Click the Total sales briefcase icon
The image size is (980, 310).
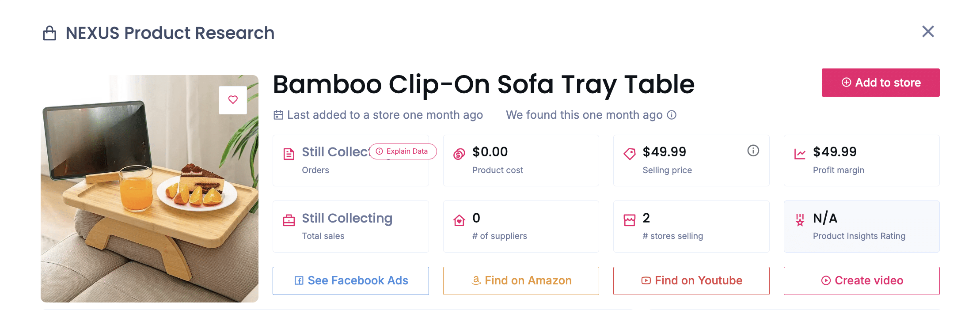(x=289, y=220)
